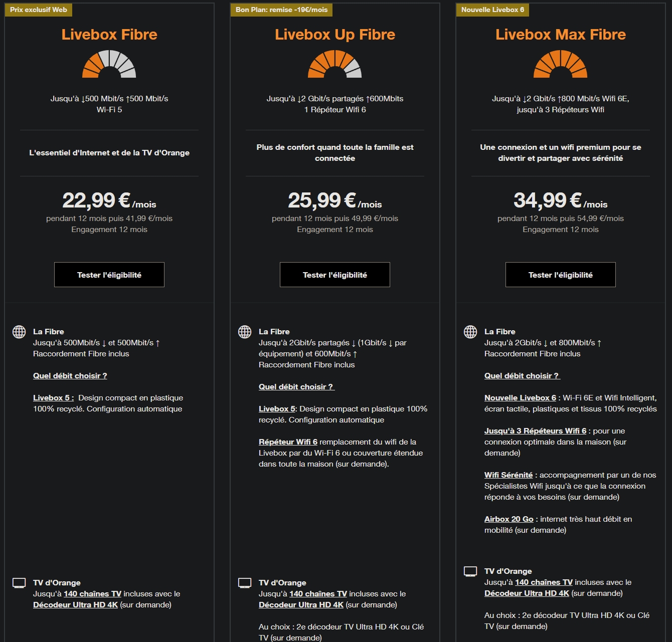Click the TV icon in Livebox Fibre column
Image resolution: width=672 pixels, height=642 pixels.
point(19,583)
